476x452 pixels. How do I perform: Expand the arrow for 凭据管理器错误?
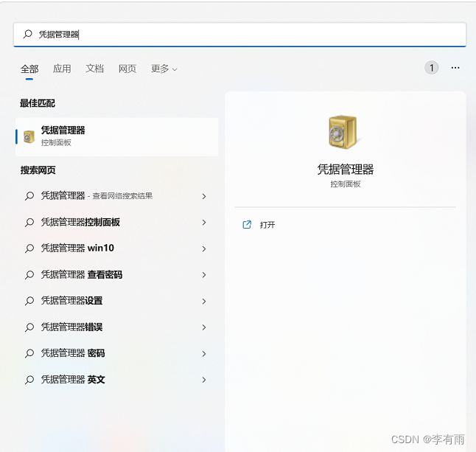[204, 327]
